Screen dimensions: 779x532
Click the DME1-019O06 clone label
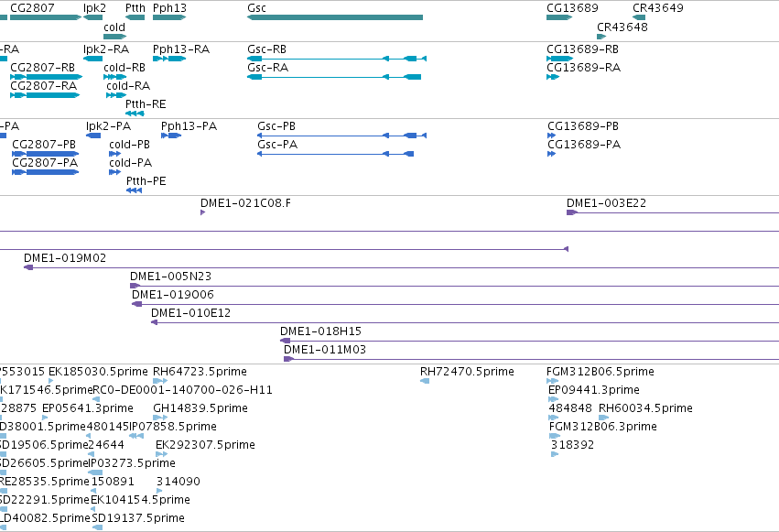click(x=173, y=295)
